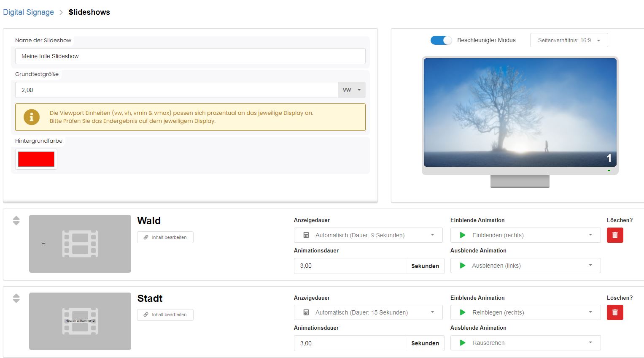Viewport: 644px width, 358px height.
Task: Open the red Hintergrundfarbe color swatch
Action: click(36, 159)
